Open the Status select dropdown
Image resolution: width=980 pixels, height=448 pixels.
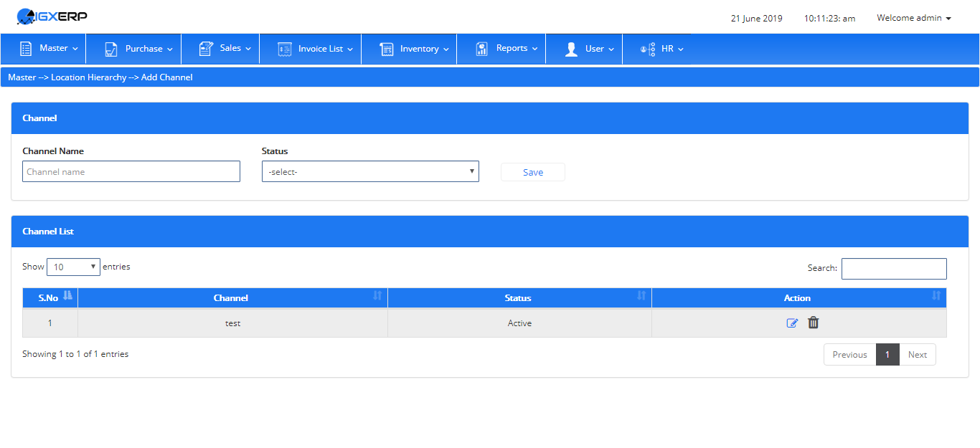(x=370, y=171)
